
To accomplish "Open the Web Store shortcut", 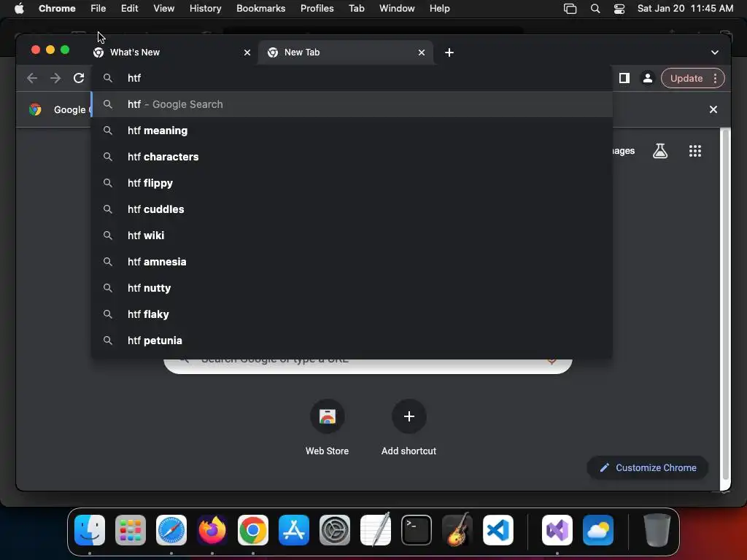I will [x=328, y=427].
